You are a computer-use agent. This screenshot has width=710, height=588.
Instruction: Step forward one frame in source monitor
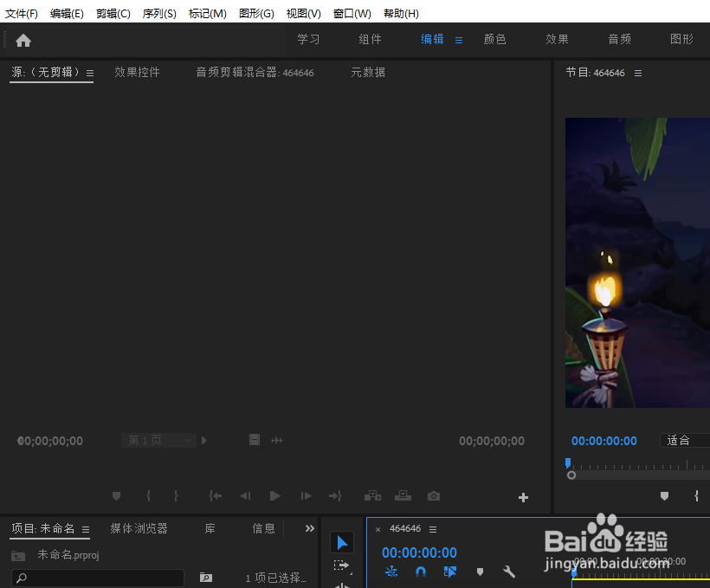click(306, 496)
